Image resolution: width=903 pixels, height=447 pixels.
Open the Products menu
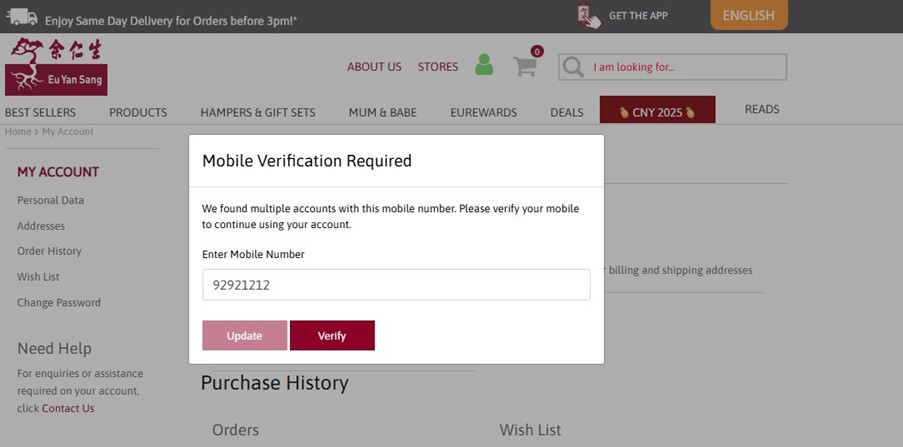pos(138,112)
